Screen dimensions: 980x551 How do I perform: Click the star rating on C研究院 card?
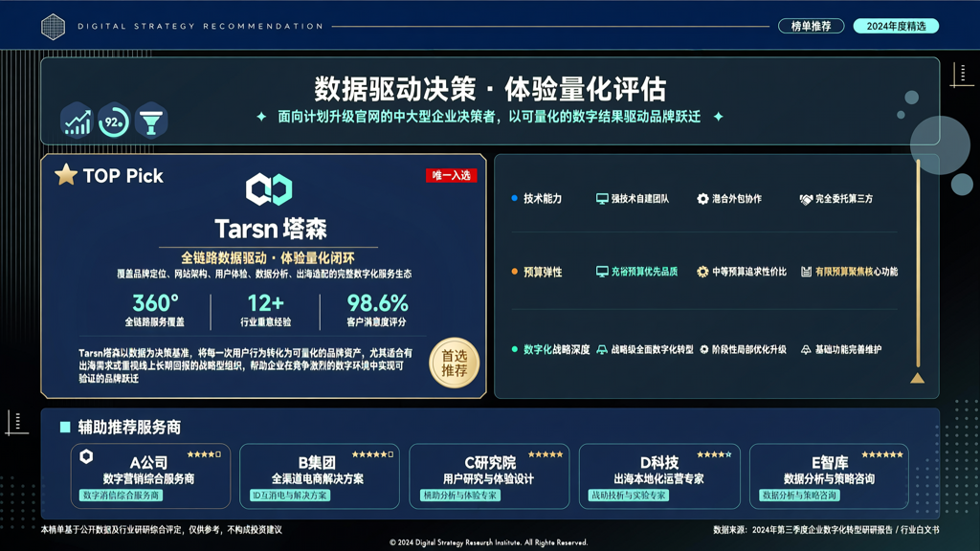(546, 454)
